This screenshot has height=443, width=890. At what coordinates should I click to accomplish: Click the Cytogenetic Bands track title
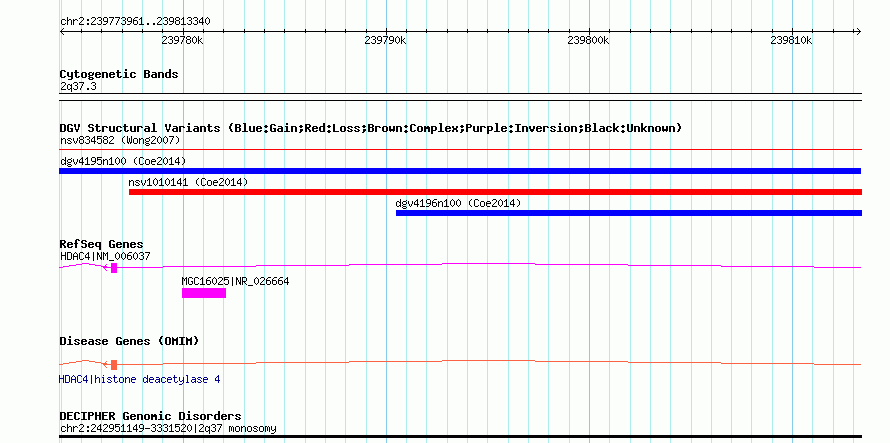pyautogui.click(x=119, y=74)
